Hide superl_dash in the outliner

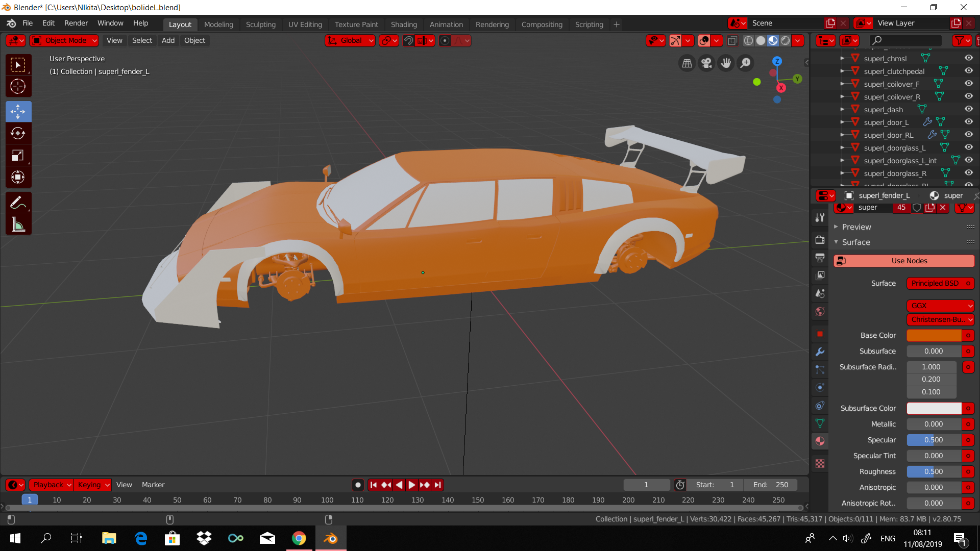coord(968,109)
